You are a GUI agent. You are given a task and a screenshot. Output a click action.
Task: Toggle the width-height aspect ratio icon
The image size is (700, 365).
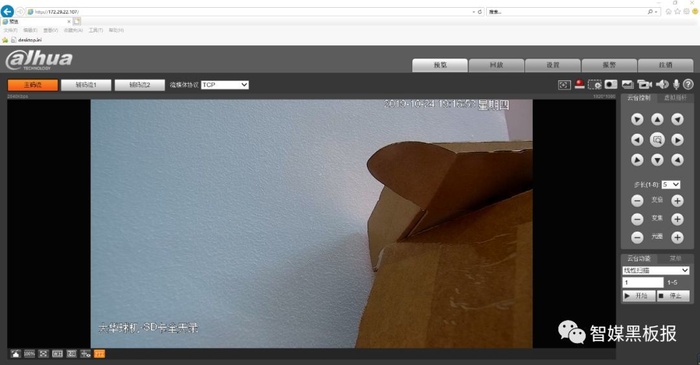pyautogui.click(x=57, y=354)
